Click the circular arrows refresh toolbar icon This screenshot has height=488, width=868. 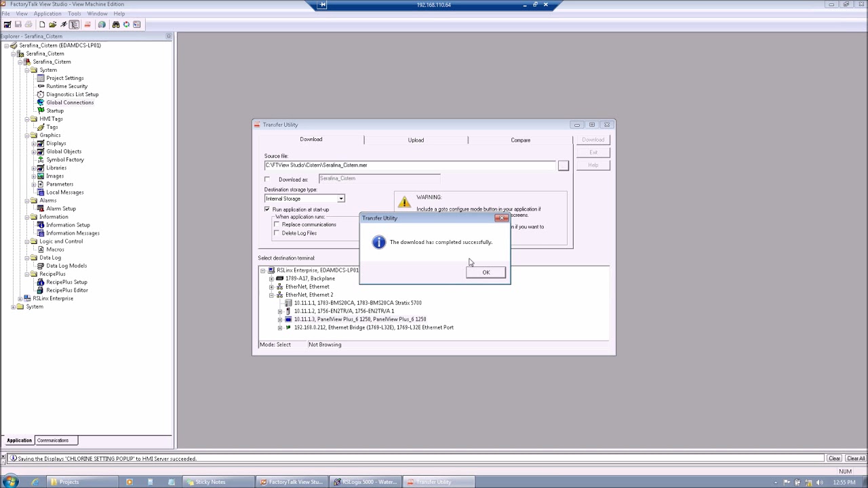[126, 24]
